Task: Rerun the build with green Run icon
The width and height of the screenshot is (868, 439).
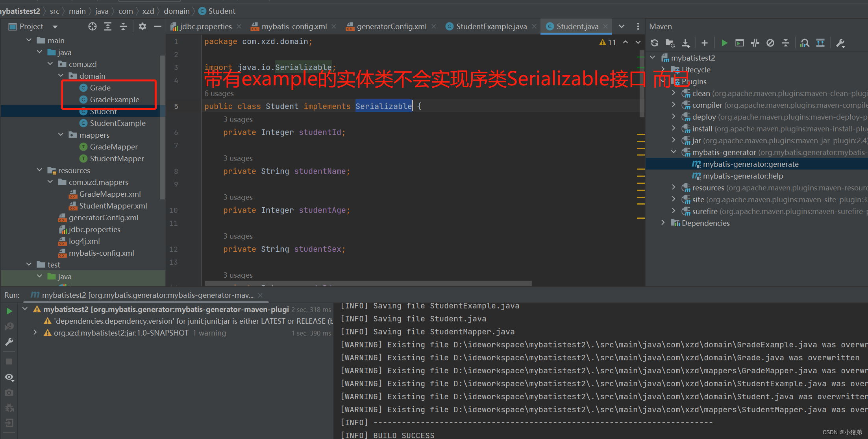Action: pyautogui.click(x=9, y=311)
